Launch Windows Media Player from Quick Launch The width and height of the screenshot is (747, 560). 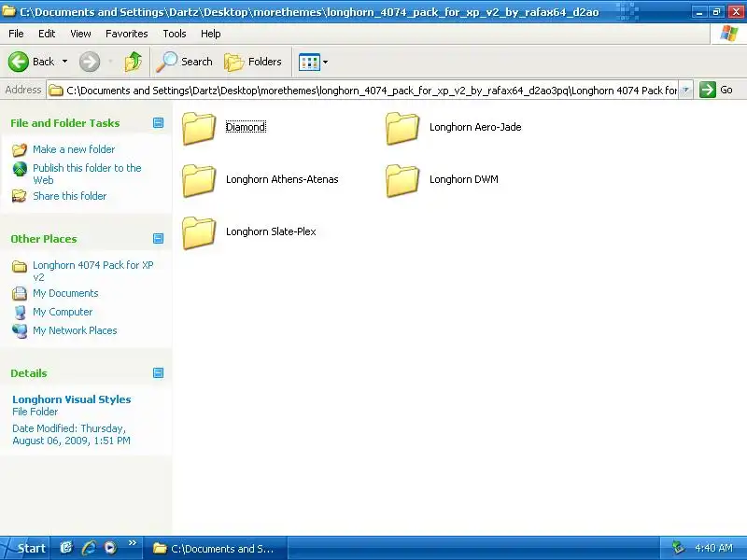click(x=110, y=548)
